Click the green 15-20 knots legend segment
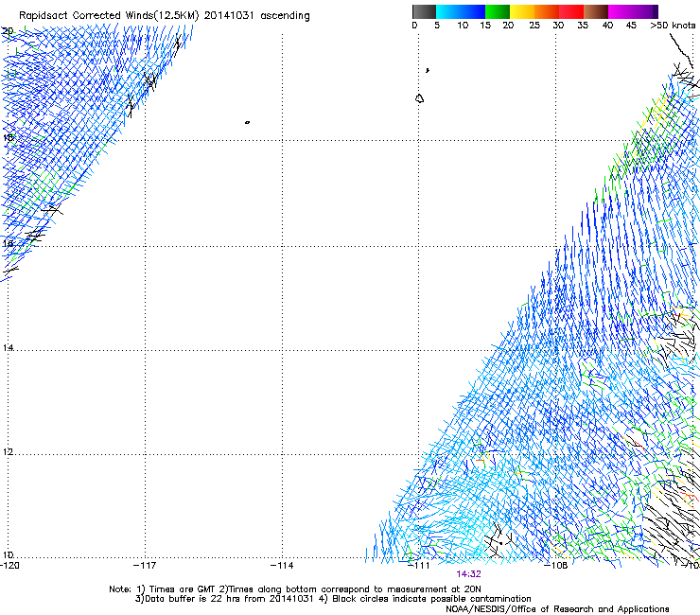Image resolution: width=700 pixels, height=615 pixels. point(498,11)
